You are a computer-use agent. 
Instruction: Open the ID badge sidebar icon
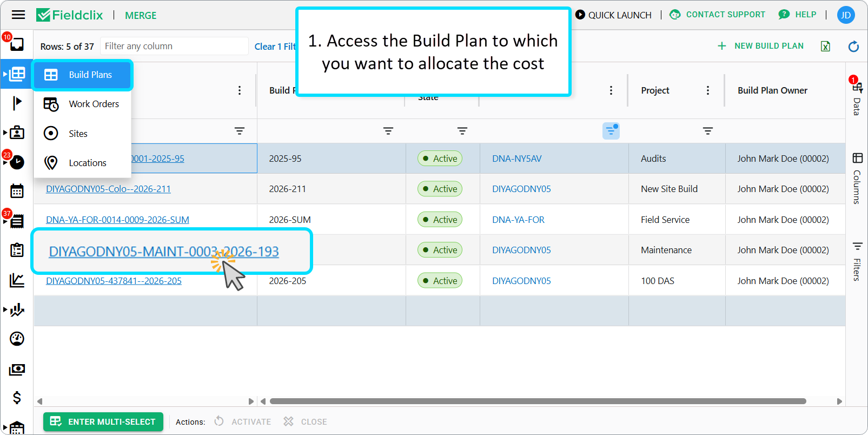(17, 132)
